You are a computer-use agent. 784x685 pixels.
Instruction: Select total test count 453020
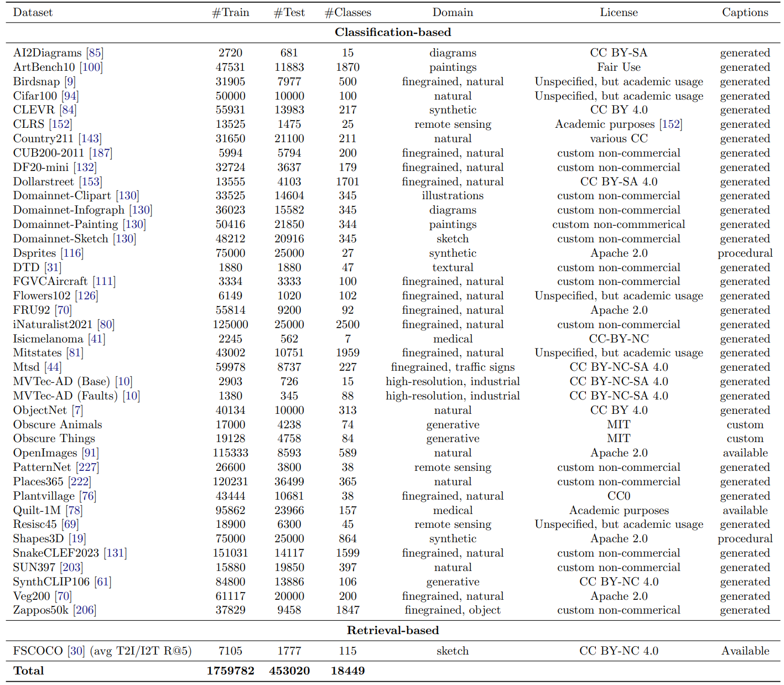289,671
